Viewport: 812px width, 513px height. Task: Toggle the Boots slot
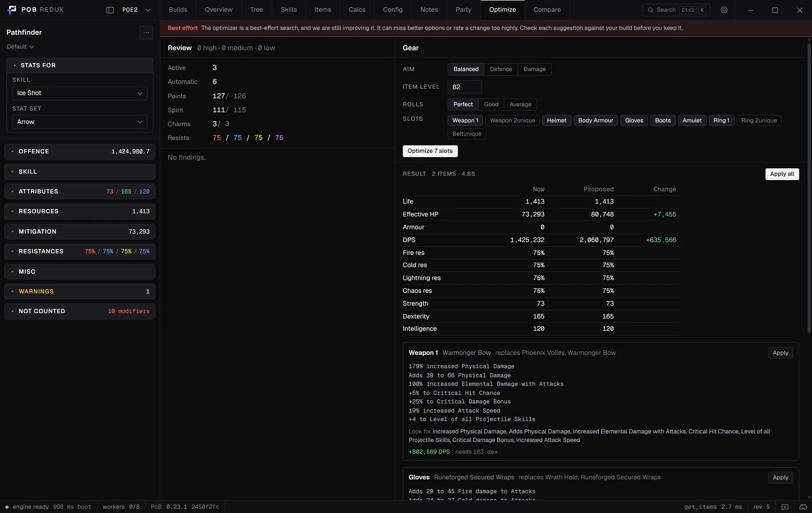click(662, 121)
